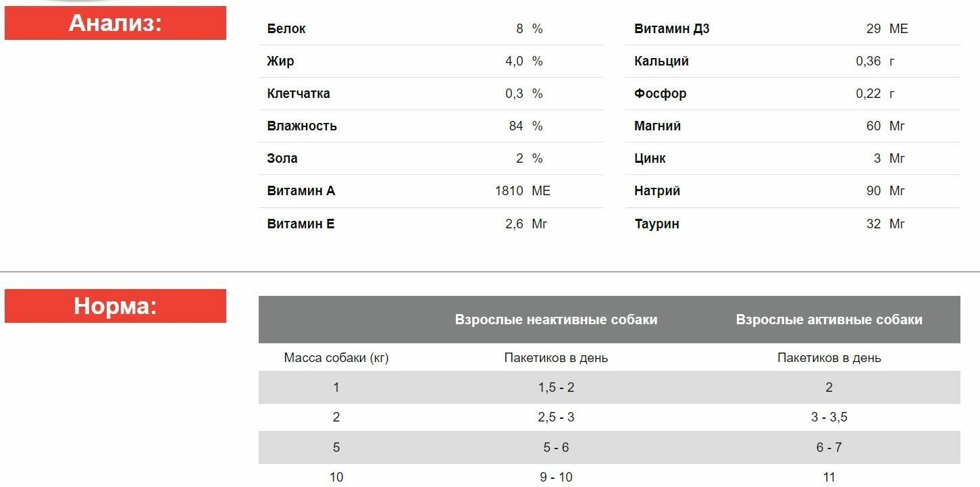Select the Клетчатка row label

pos(299,94)
